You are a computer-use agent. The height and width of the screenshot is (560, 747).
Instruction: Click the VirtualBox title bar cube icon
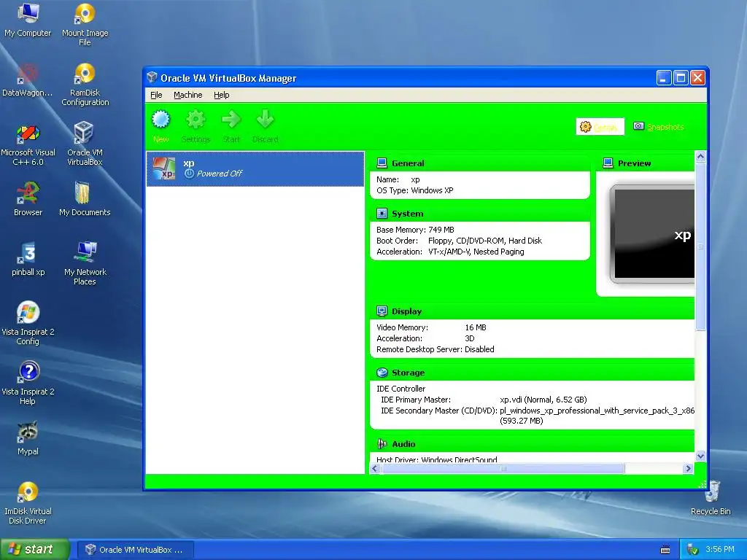click(x=152, y=77)
